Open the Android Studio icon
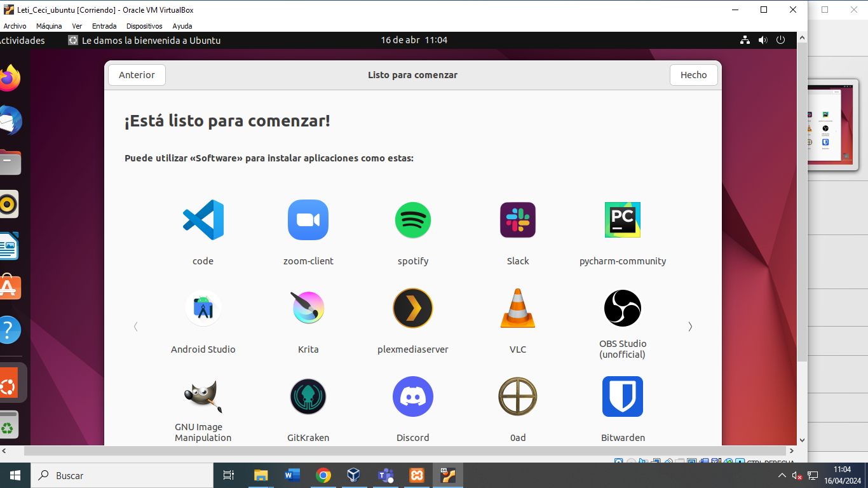This screenshot has height=488, width=868. point(203,308)
